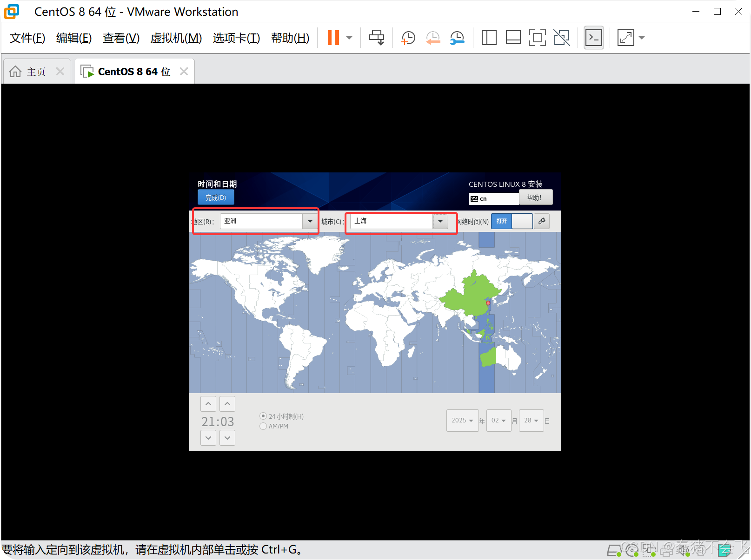751x560 pixels.
Task: Decrease the hour with down arrow
Action: pos(208,438)
